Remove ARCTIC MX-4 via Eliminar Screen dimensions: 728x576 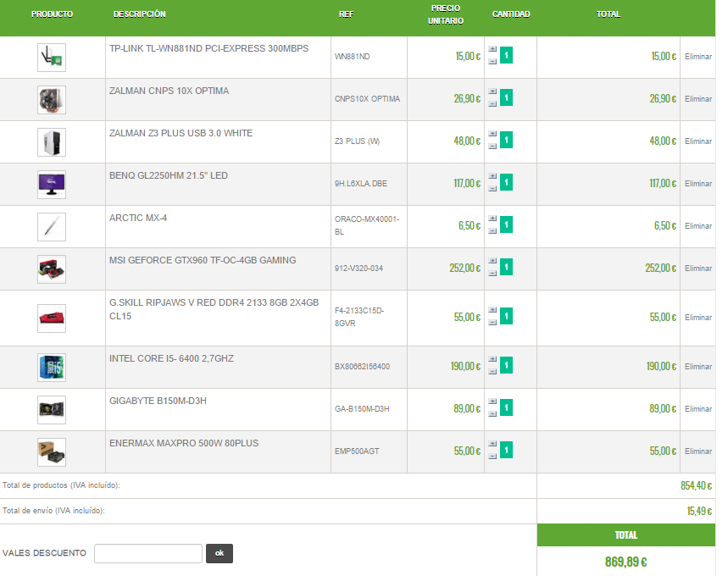[698, 226]
